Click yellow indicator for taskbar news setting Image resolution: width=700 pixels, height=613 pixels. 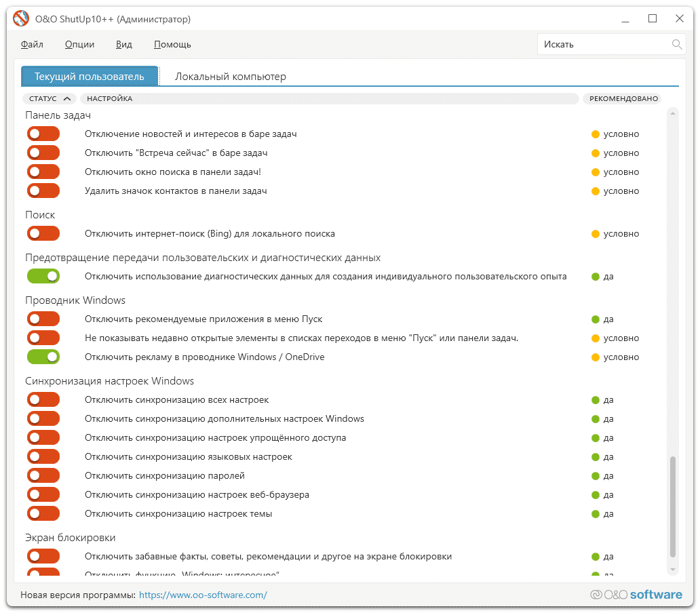(x=596, y=134)
